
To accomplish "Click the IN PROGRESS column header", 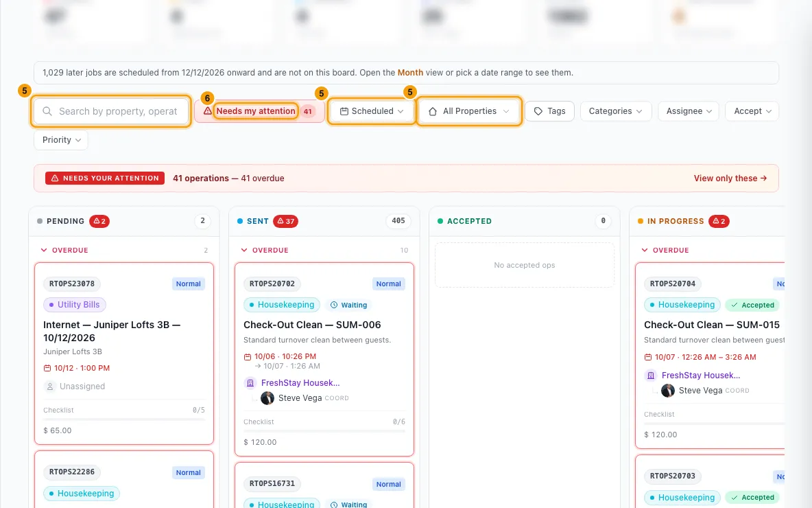I will pyautogui.click(x=676, y=221).
